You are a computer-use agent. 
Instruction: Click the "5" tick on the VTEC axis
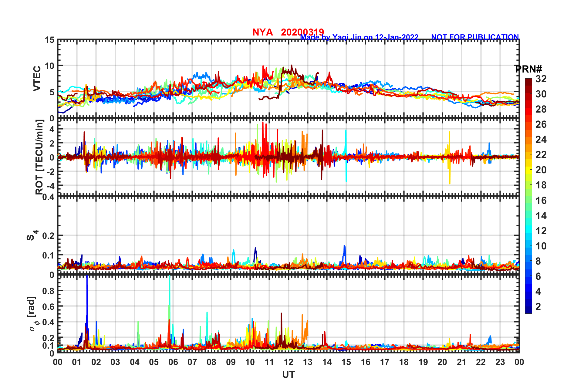click(x=52, y=92)
